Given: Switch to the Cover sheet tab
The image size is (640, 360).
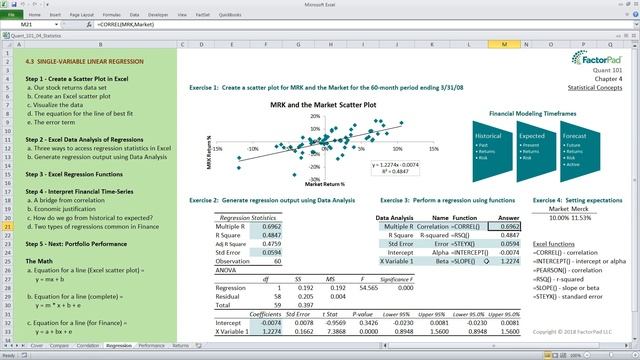Looking at the screenshot, I should click(37, 345).
